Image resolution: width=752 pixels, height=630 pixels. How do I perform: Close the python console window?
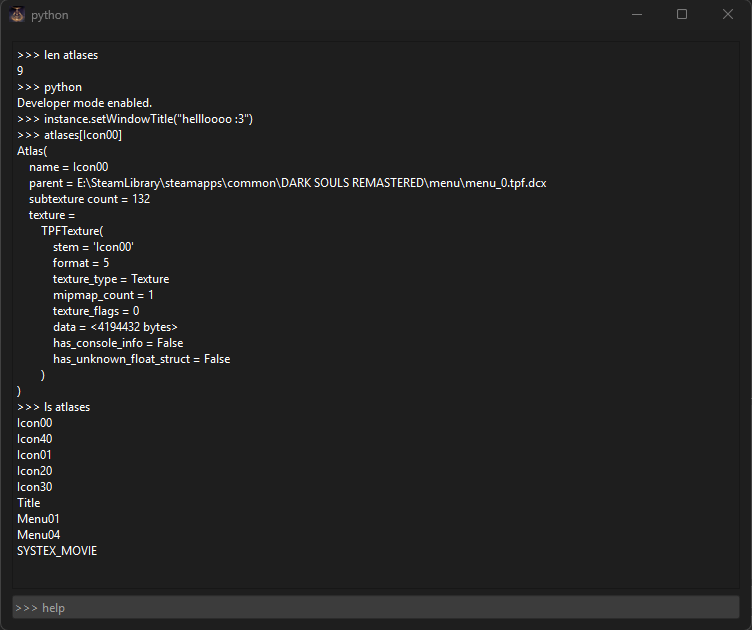pyautogui.click(x=728, y=14)
